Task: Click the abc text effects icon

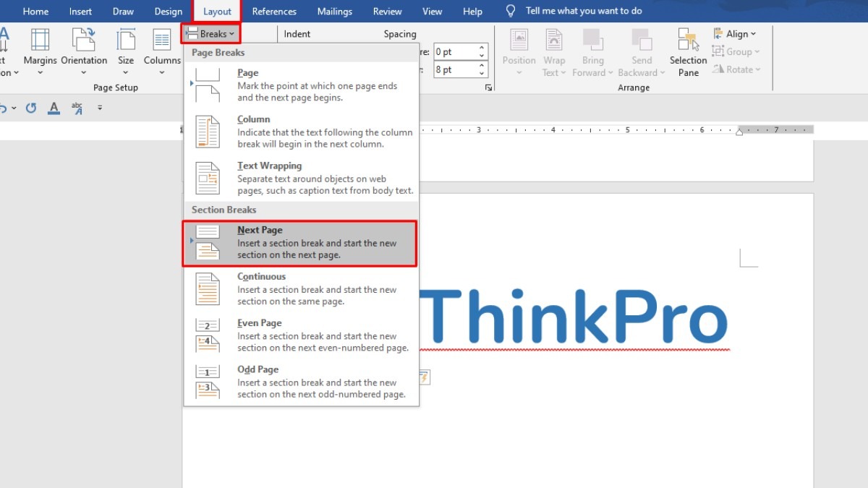Action: (77, 108)
